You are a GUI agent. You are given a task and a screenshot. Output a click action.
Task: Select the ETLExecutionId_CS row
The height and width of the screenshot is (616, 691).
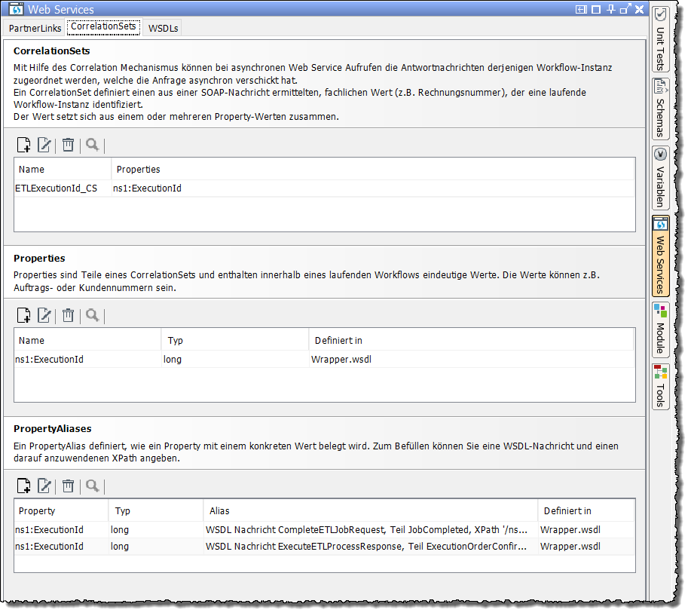pyautogui.click(x=57, y=188)
